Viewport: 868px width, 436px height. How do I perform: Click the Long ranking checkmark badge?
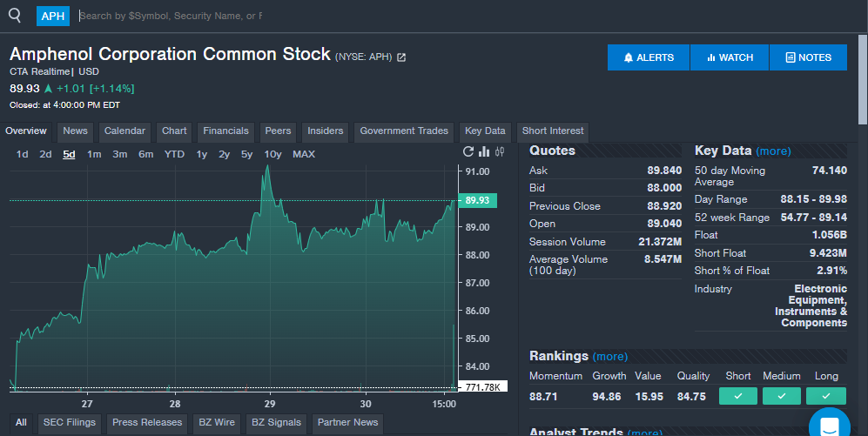tap(826, 396)
